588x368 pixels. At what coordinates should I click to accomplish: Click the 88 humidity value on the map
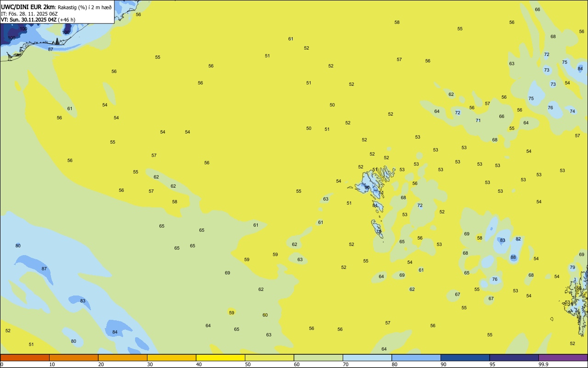click(x=513, y=257)
